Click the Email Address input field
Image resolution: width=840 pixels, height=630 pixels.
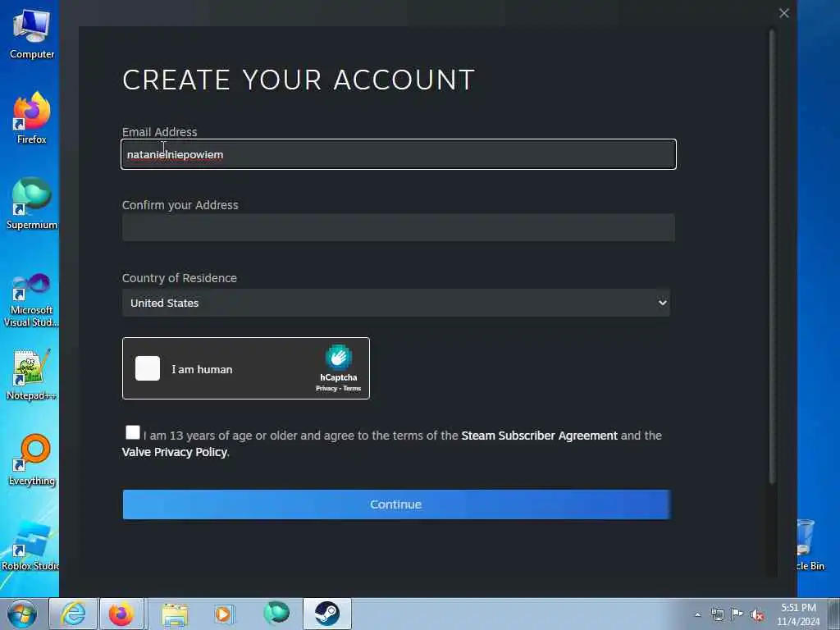pyautogui.click(x=399, y=154)
